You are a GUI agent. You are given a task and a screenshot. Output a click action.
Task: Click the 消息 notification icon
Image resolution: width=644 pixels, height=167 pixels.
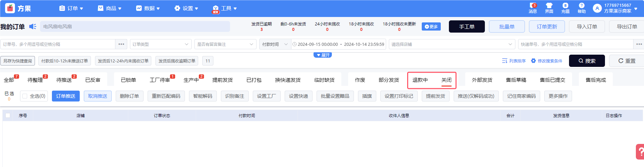(x=532, y=6)
